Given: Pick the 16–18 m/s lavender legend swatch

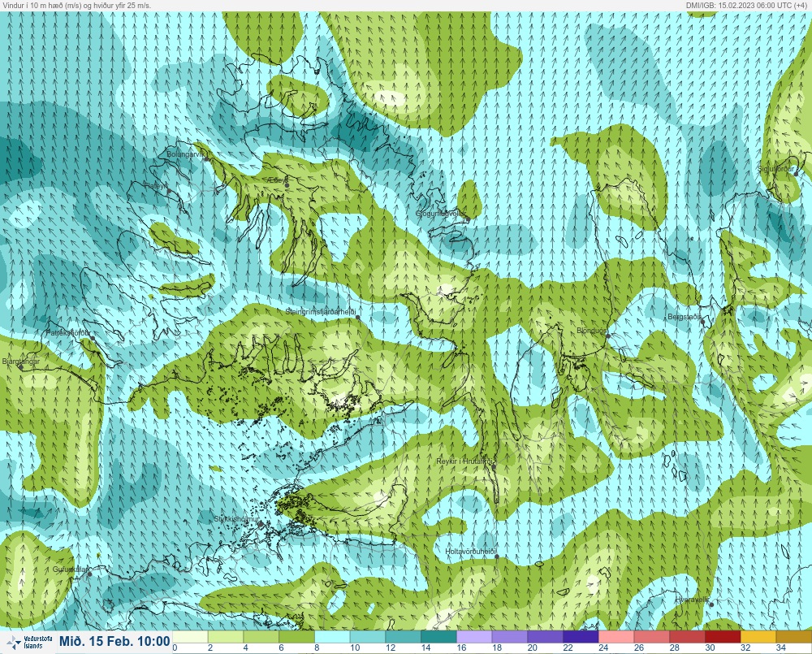Looking at the screenshot, I should (474, 636).
